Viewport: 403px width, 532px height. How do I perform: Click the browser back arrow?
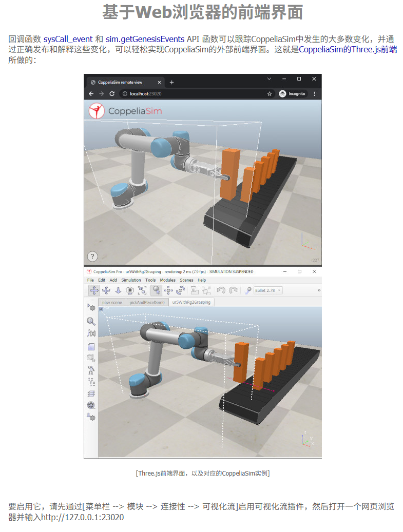coord(91,94)
